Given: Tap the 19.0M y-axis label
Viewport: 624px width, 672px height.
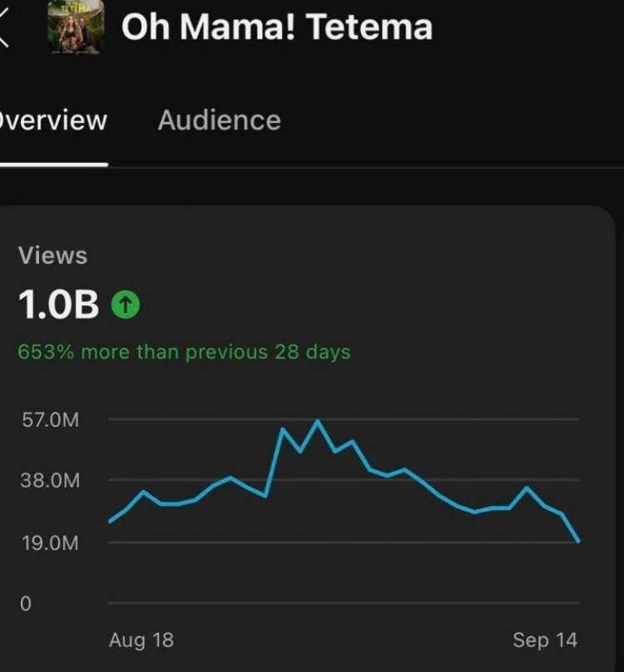Looking at the screenshot, I should coord(52,543).
